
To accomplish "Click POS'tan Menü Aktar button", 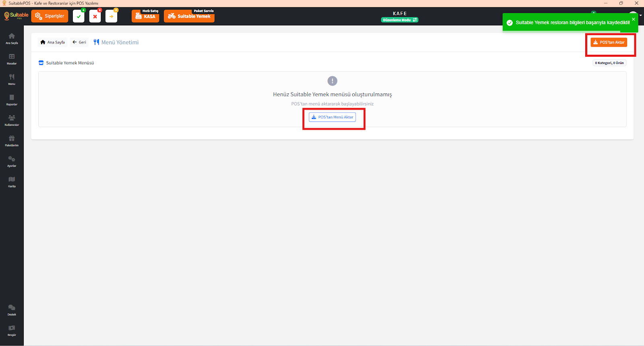I will click(x=332, y=117).
